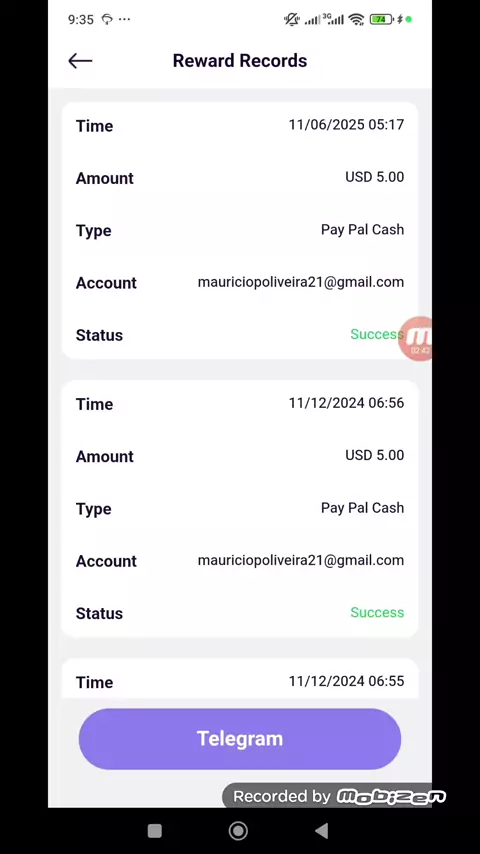The width and height of the screenshot is (480, 854).
Task: Select the 11/12/2024 06:55 record time
Action: pyautogui.click(x=346, y=681)
